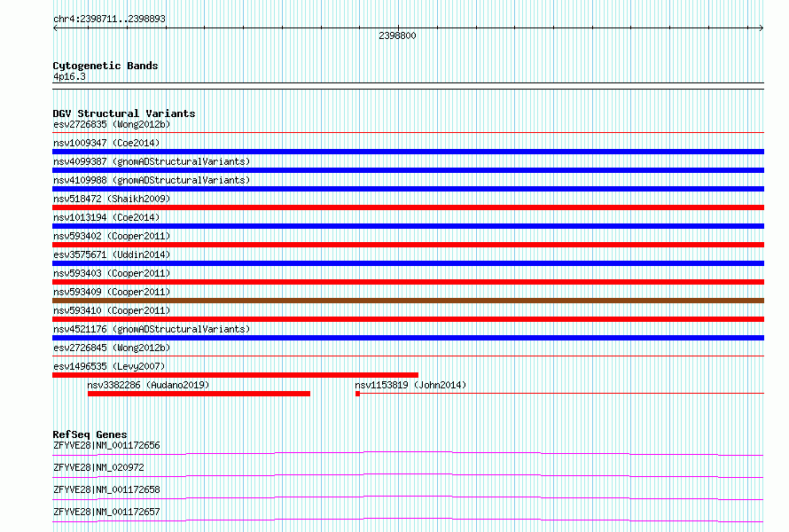The width and height of the screenshot is (789, 532).
Task: Click nsv4521176 (gnomADStructuralVariants) label
Action: click(152, 329)
